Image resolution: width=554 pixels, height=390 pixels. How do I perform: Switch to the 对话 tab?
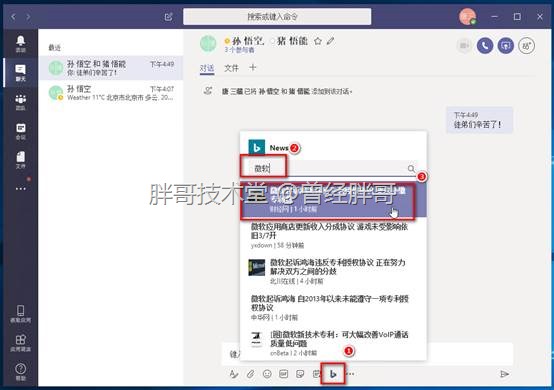coord(207,68)
